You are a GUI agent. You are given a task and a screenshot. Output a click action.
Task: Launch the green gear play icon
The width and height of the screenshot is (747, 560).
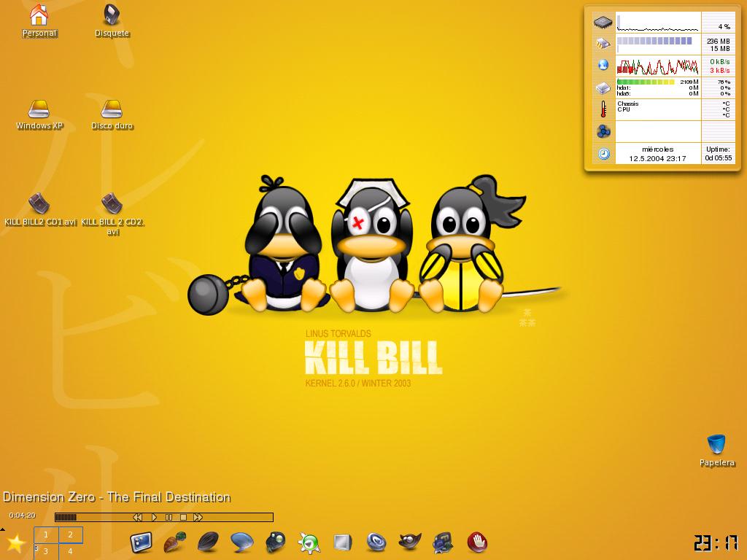pyautogui.click(x=309, y=542)
